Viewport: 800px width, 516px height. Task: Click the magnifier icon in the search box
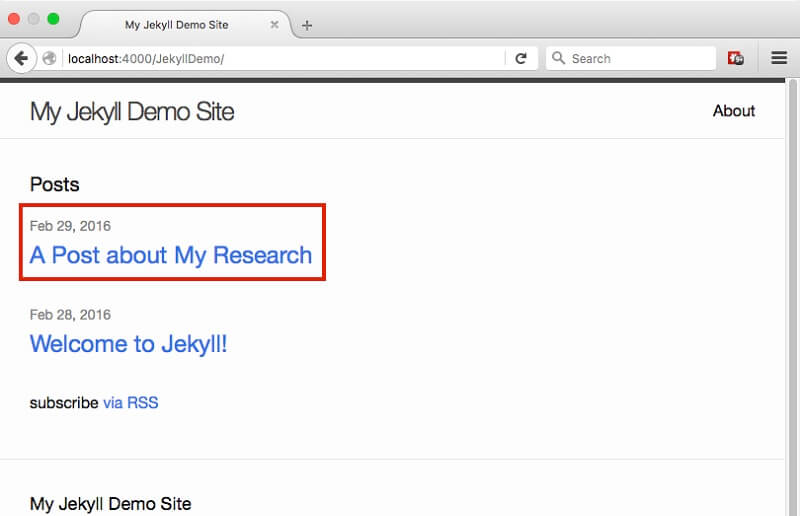coord(558,58)
